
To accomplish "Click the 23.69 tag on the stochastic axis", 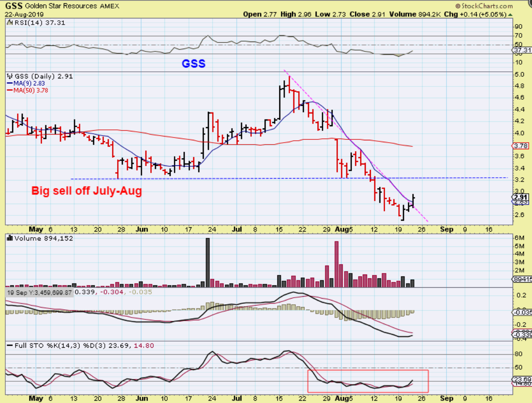I will point(522,379).
